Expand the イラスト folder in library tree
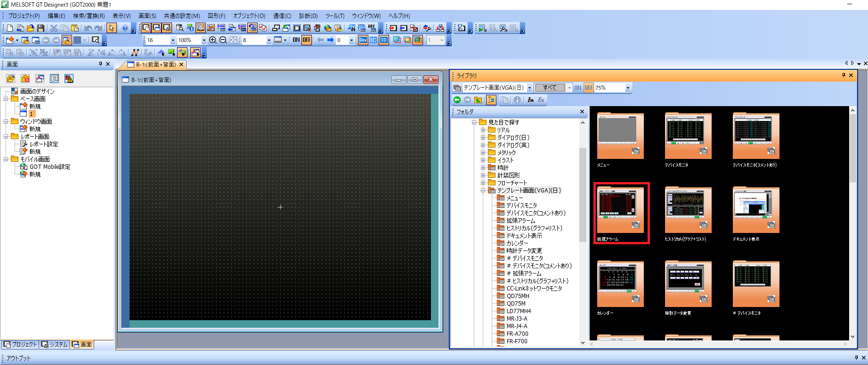Viewport: 868px width, 365px height. coord(483,160)
